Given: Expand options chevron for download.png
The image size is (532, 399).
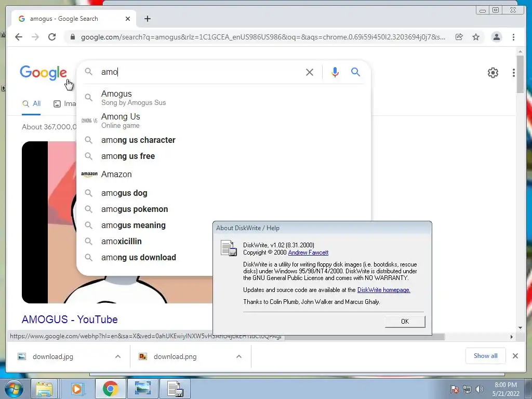Looking at the screenshot, I should tap(239, 356).
